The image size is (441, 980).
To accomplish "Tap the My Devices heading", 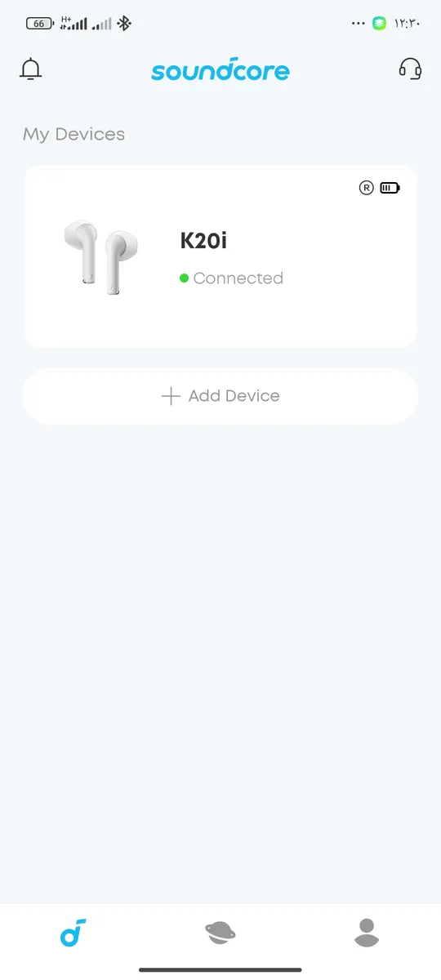I will click(x=74, y=135).
